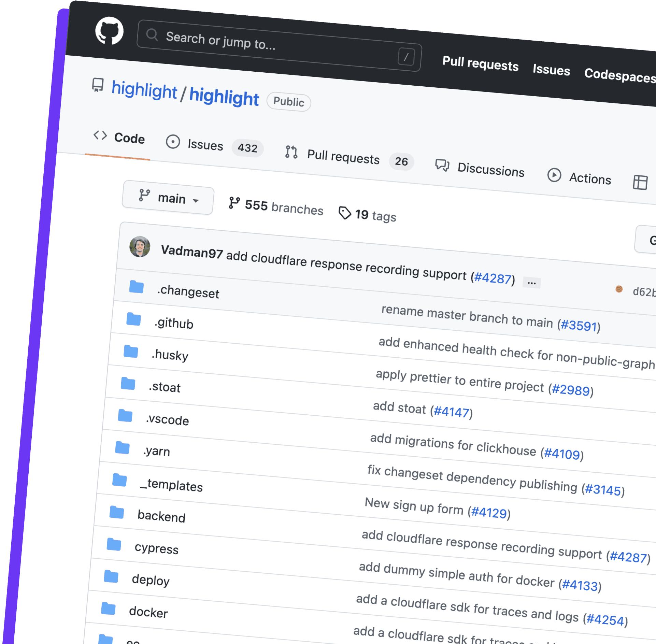Open the .yarn folder
The height and width of the screenshot is (644, 656).
[x=156, y=451]
